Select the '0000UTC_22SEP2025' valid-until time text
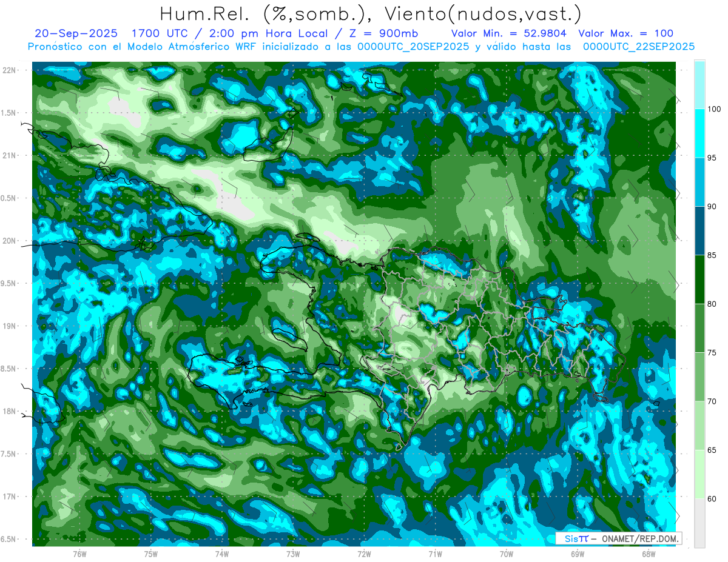 [639, 47]
